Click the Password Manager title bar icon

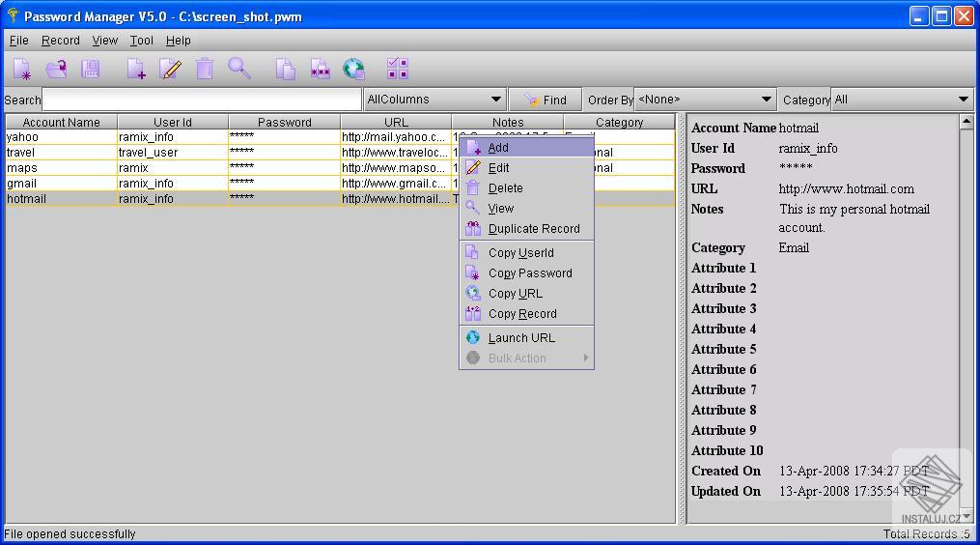point(13,15)
